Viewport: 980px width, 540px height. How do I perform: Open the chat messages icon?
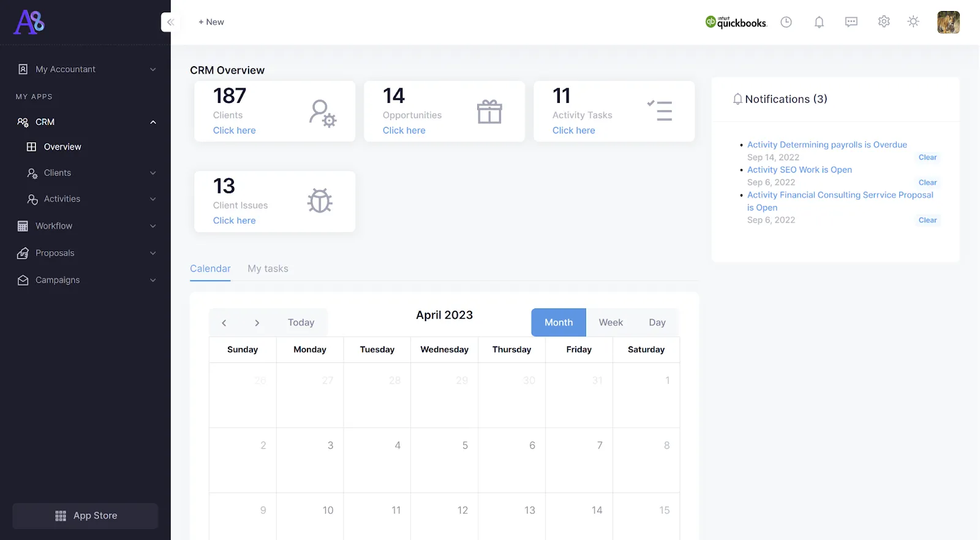[851, 22]
